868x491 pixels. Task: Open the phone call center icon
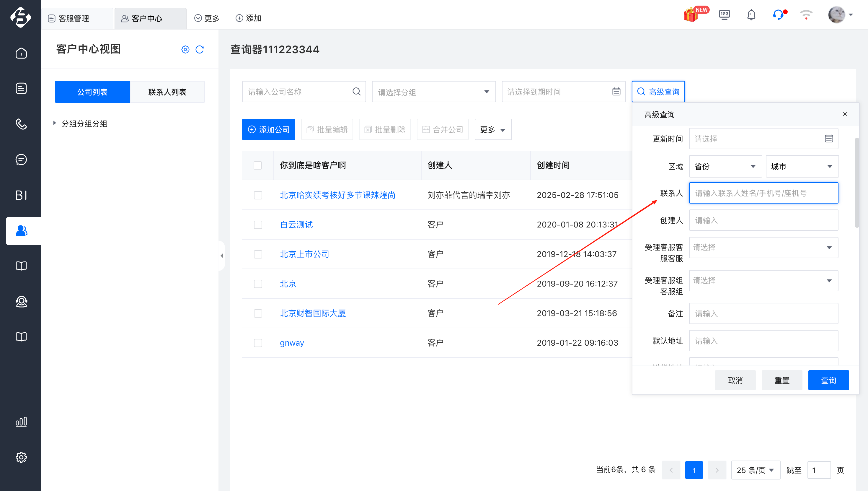[x=21, y=124]
